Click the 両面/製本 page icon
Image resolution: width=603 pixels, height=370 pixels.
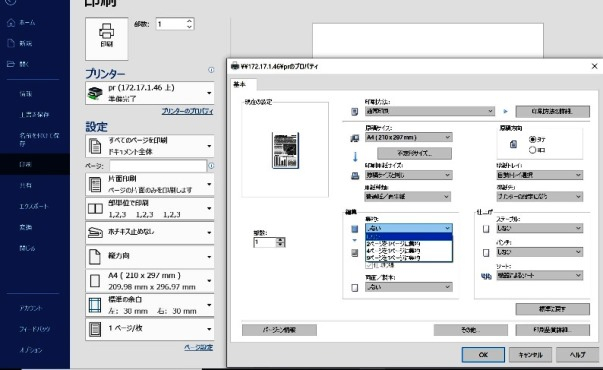[x=355, y=288]
